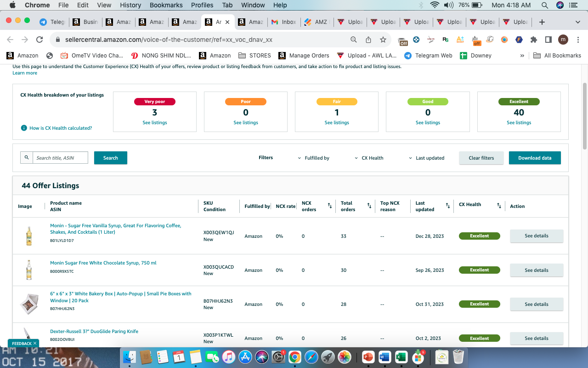This screenshot has width=588, height=368.
Task: Click the info icon beside CX Health calculated
Action: 24,128
